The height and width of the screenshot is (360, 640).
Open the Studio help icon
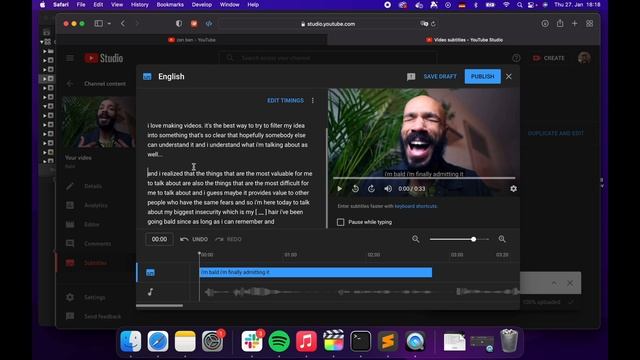516,58
